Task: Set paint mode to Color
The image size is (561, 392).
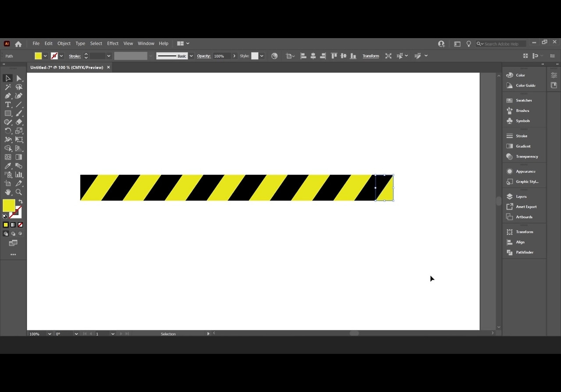Action: pyautogui.click(x=6, y=225)
